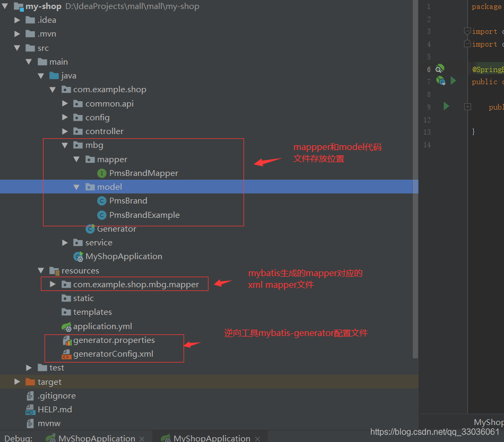Expand the folded code block at line 9
The image size is (504, 442).
[467, 107]
